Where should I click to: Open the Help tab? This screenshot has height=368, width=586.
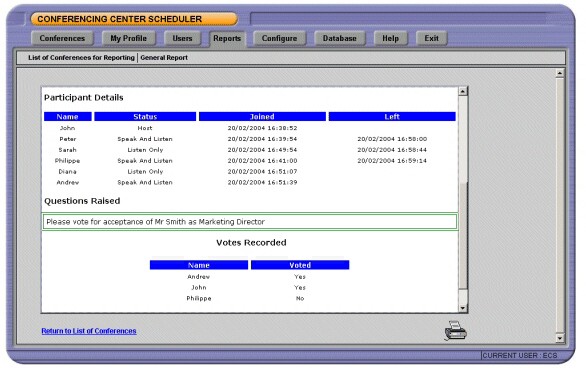390,38
